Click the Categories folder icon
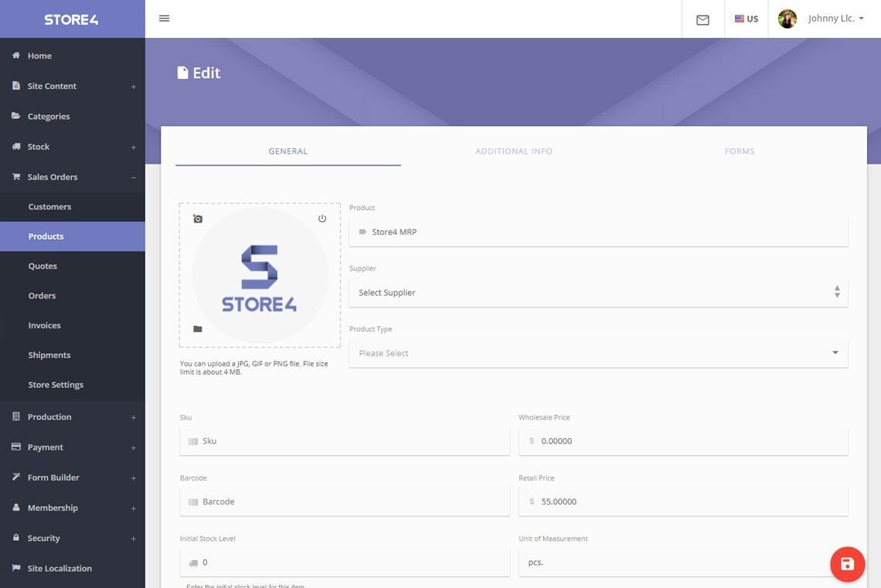 click(15, 116)
